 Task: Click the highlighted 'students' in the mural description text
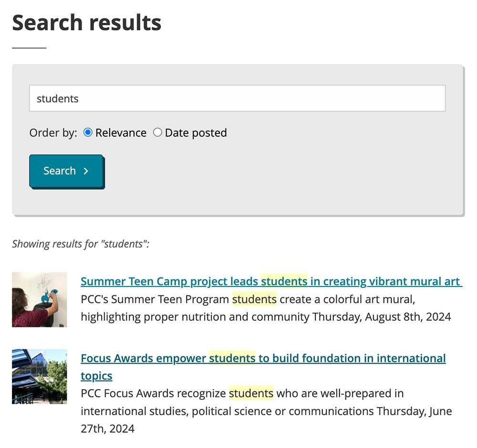pyautogui.click(x=254, y=299)
